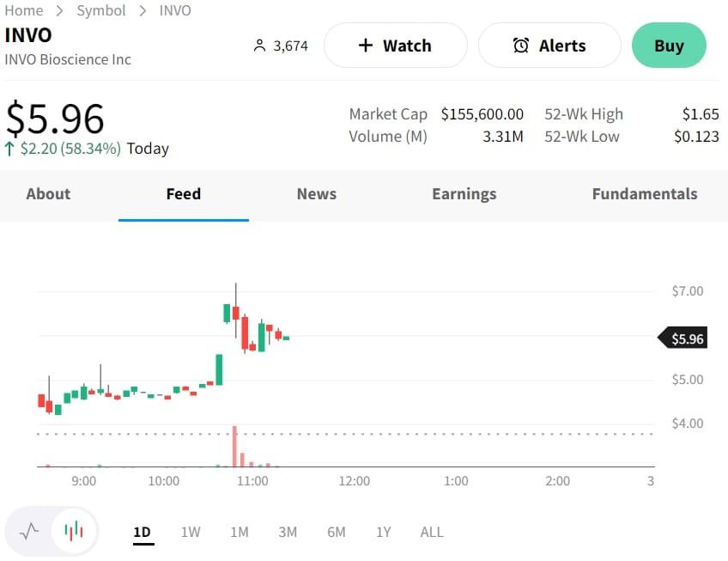Open the Symbol breadcrumb link
This screenshot has width=728, height=561.
[101, 10]
